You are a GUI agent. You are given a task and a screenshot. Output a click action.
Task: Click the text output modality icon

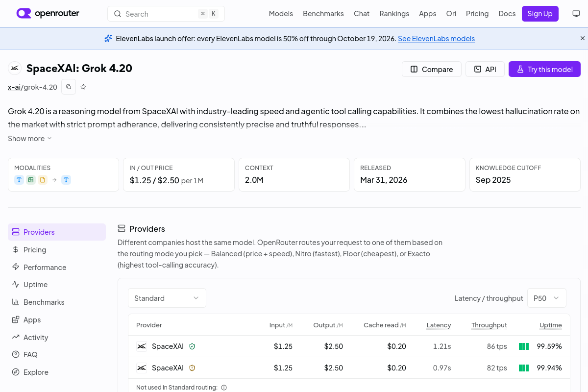(x=66, y=180)
